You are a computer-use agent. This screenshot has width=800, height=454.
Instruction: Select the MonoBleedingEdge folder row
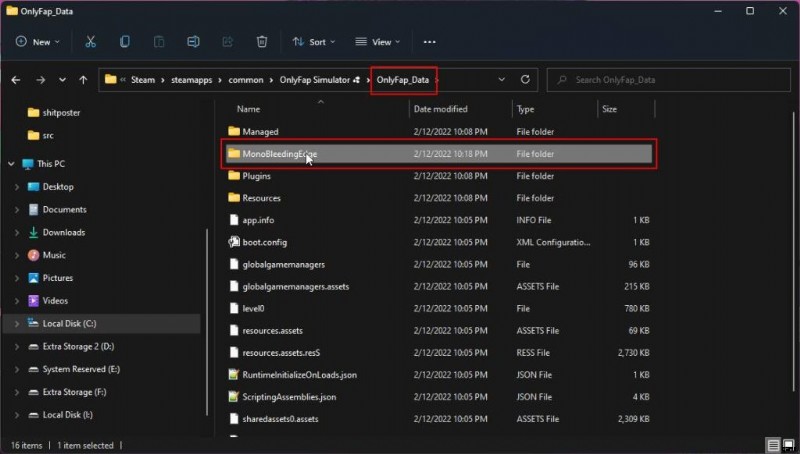tap(439, 154)
